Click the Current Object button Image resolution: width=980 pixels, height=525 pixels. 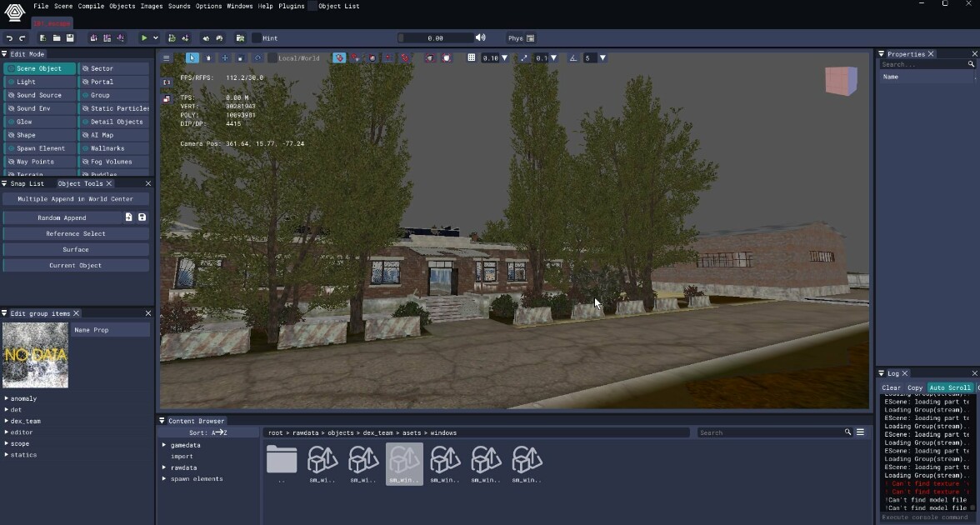pos(76,265)
